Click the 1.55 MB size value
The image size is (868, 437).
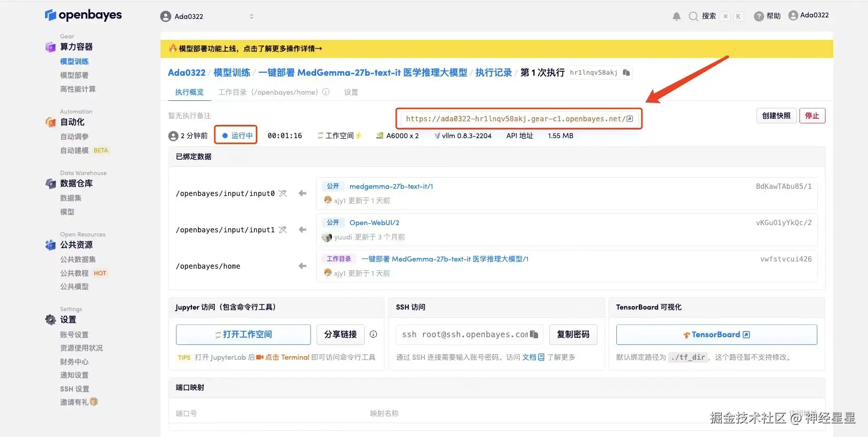(x=561, y=136)
